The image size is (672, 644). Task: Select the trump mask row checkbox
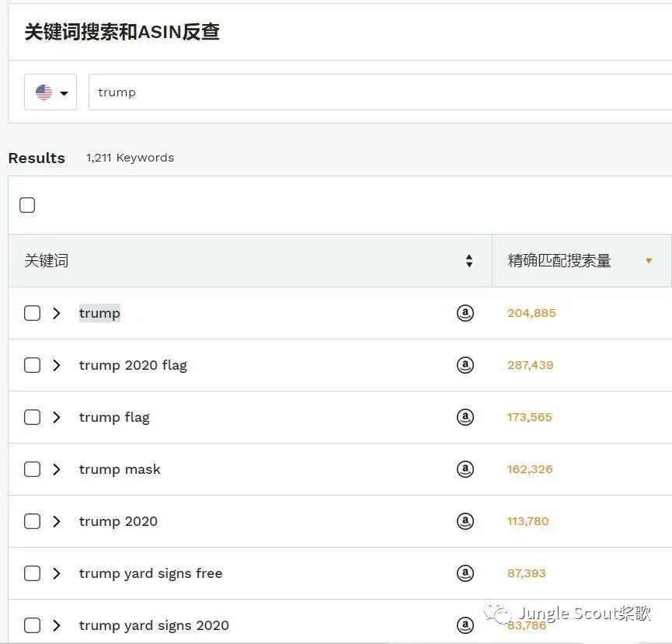pos(32,469)
